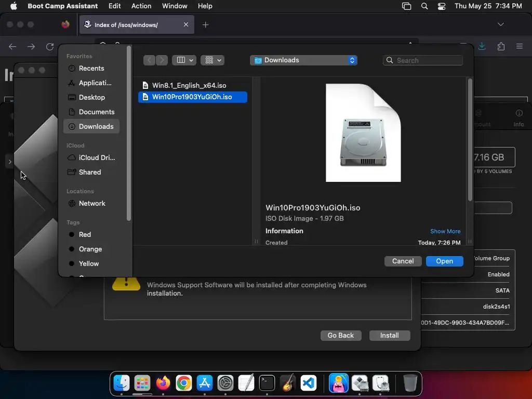Open the Boot Camp Assistant menu
The image size is (532, 399).
[x=62, y=6]
